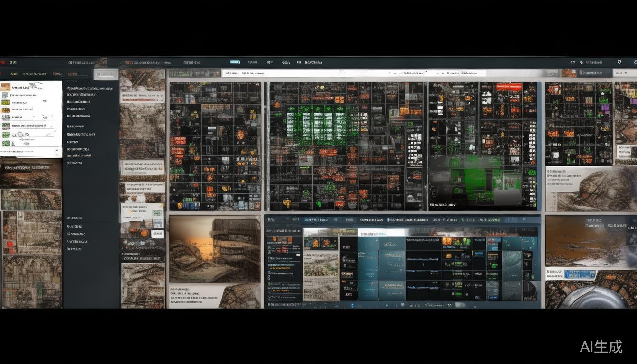
Task: Select the purple block in the right grid panel
Action: point(605,108)
